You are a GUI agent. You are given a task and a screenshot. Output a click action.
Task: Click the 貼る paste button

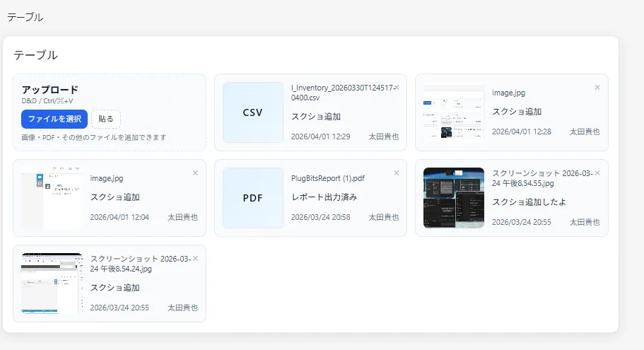(105, 119)
